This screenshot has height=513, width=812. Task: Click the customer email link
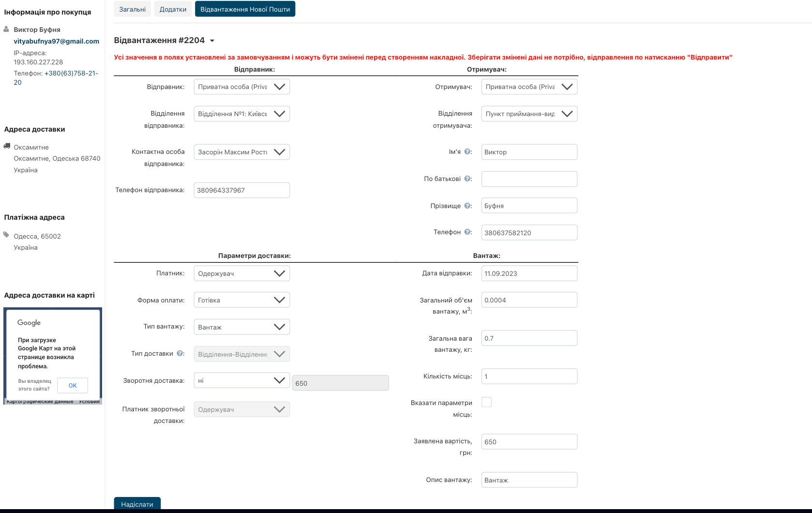coord(56,41)
